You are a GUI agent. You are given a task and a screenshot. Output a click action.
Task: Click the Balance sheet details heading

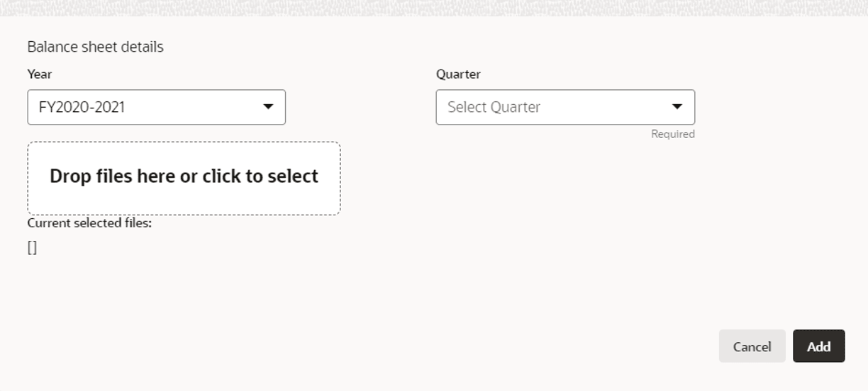96,47
